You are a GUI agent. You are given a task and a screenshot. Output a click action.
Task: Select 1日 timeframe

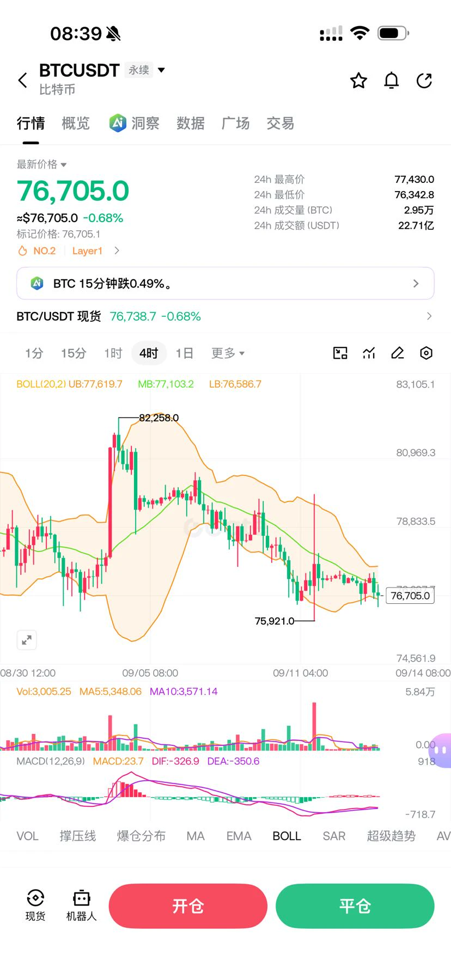tap(185, 353)
